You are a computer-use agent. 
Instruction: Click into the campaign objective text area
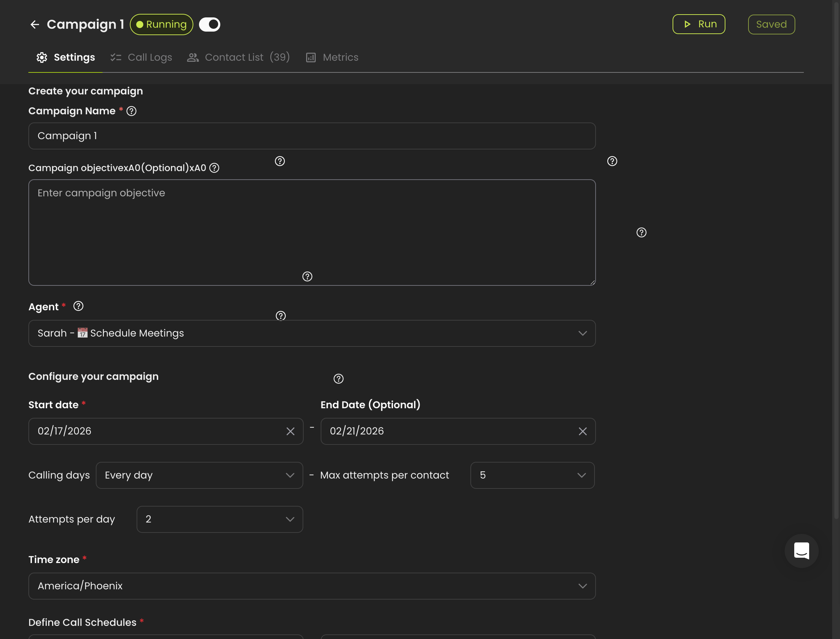click(x=312, y=233)
